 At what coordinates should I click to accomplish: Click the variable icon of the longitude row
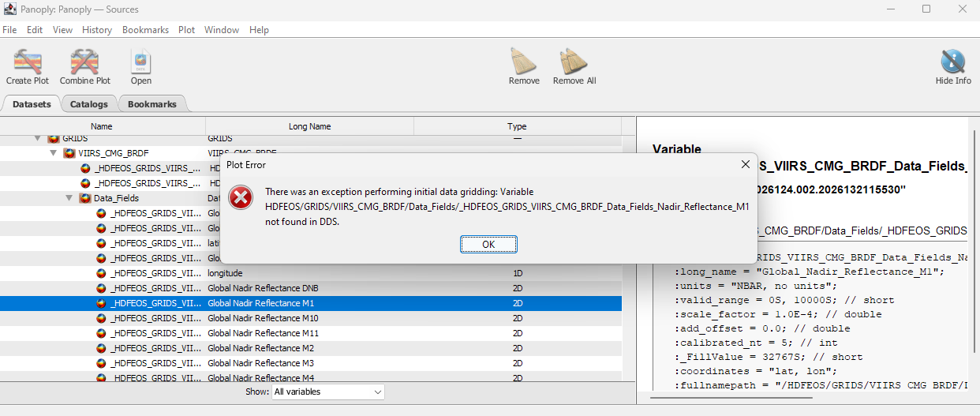101,273
